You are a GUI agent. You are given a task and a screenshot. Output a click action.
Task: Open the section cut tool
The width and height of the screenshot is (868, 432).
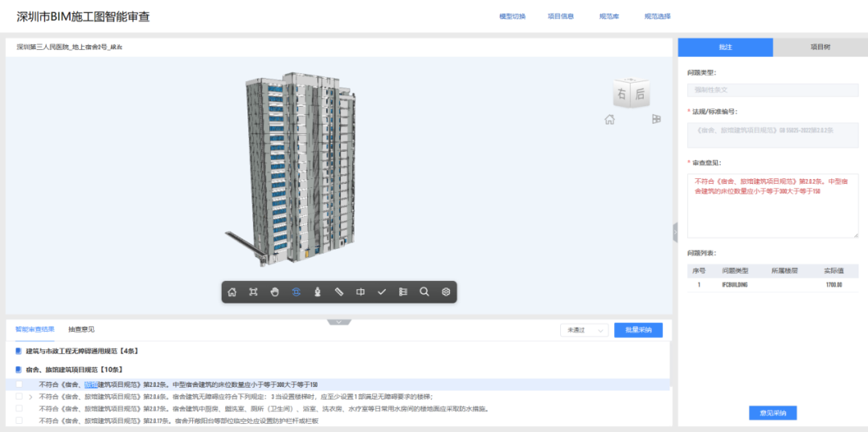360,292
